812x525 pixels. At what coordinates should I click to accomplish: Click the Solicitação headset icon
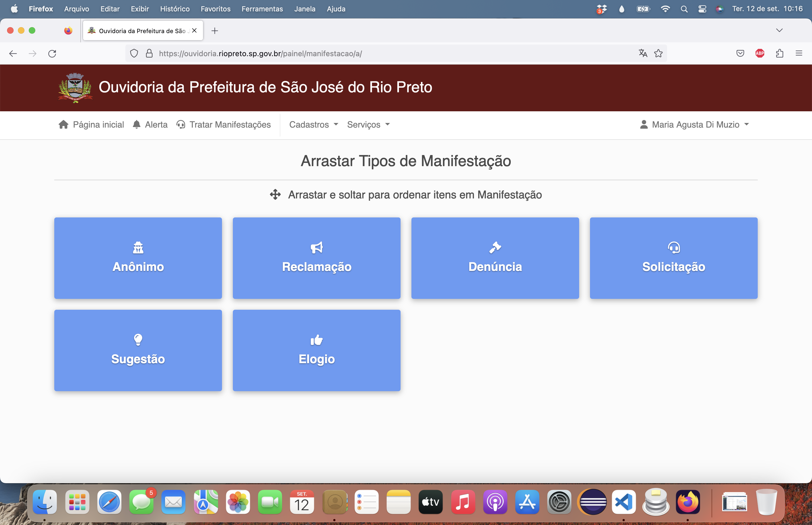(x=674, y=248)
